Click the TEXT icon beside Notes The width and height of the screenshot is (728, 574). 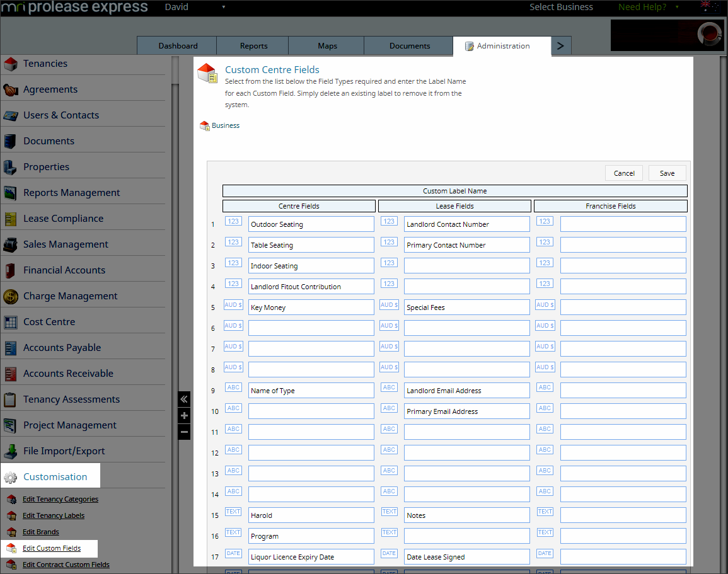pyautogui.click(x=389, y=512)
